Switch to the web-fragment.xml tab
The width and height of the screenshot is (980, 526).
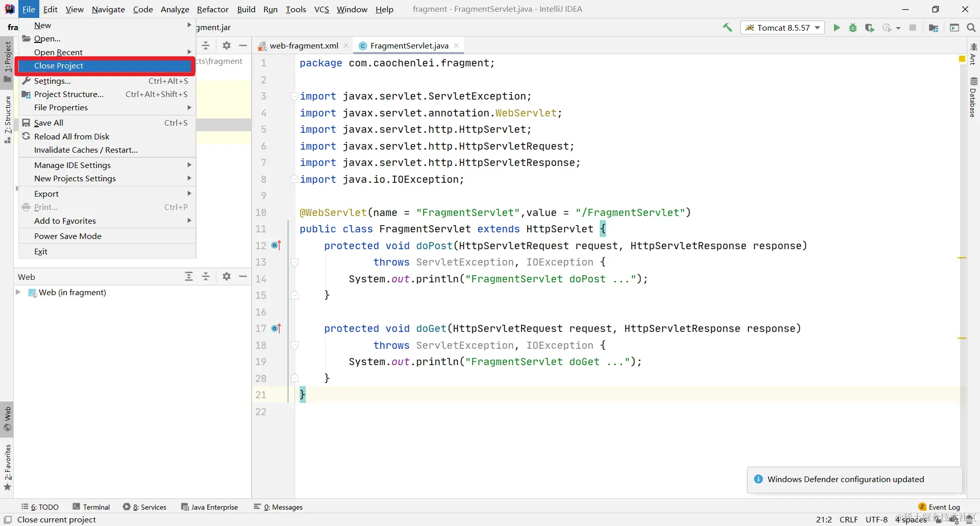coord(304,45)
